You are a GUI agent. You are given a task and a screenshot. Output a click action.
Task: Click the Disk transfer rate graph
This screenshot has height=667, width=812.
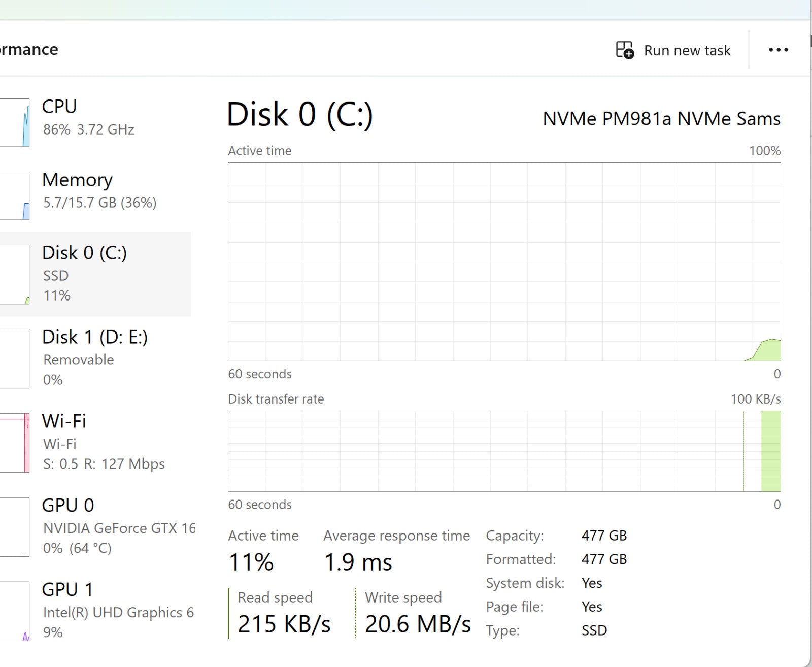tap(504, 451)
